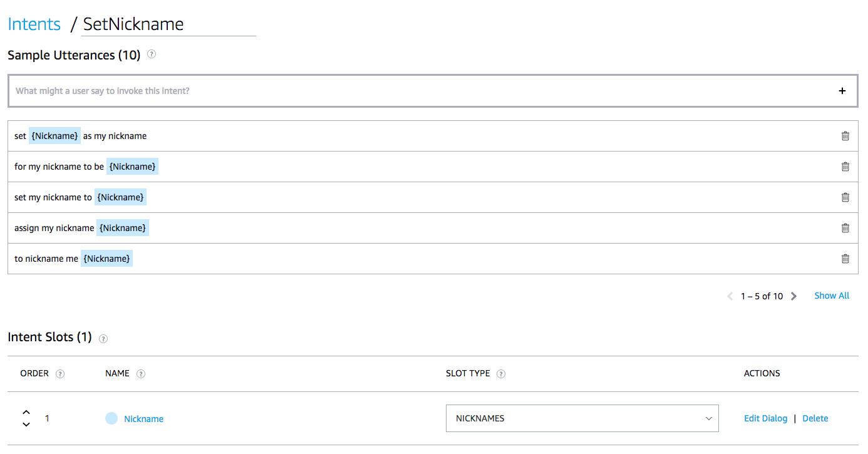Remove the 'set my nickname to' utterance
Image resolution: width=868 pixels, height=454 pixels.
click(845, 197)
